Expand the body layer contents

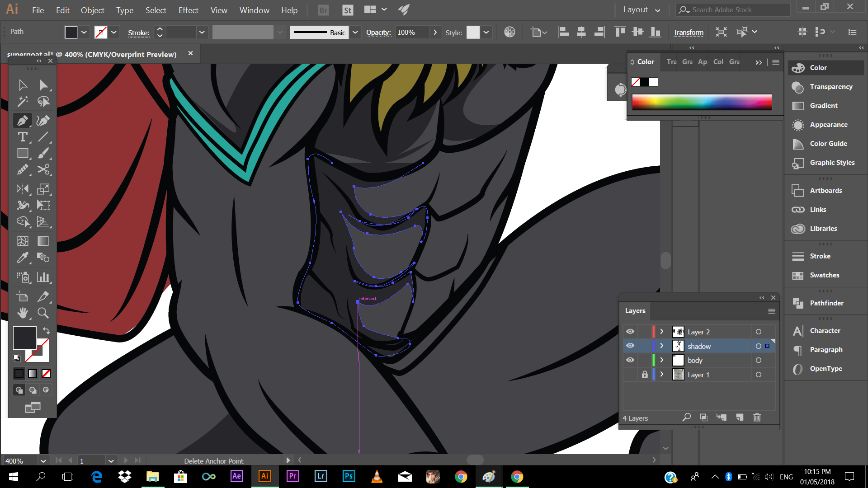662,360
